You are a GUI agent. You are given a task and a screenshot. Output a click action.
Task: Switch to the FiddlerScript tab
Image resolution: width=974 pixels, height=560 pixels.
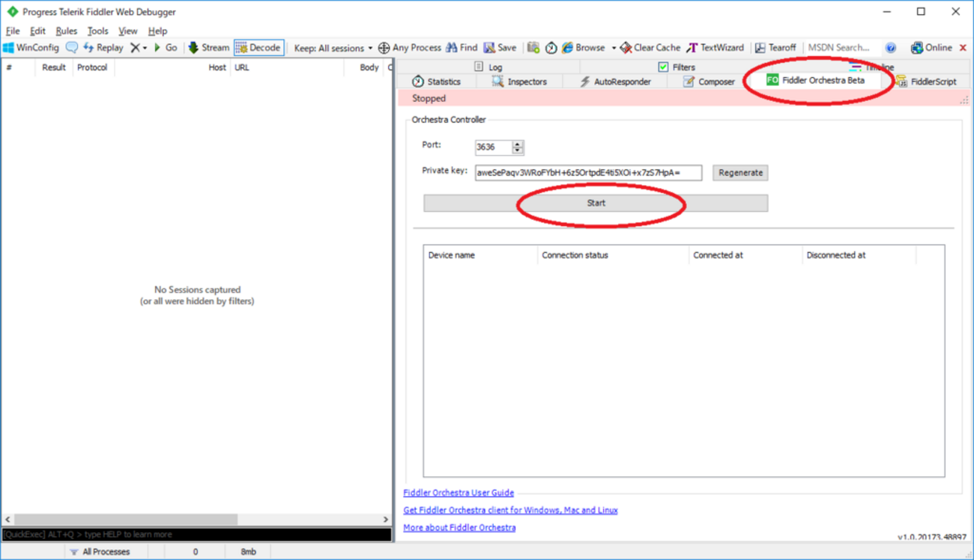(x=926, y=82)
